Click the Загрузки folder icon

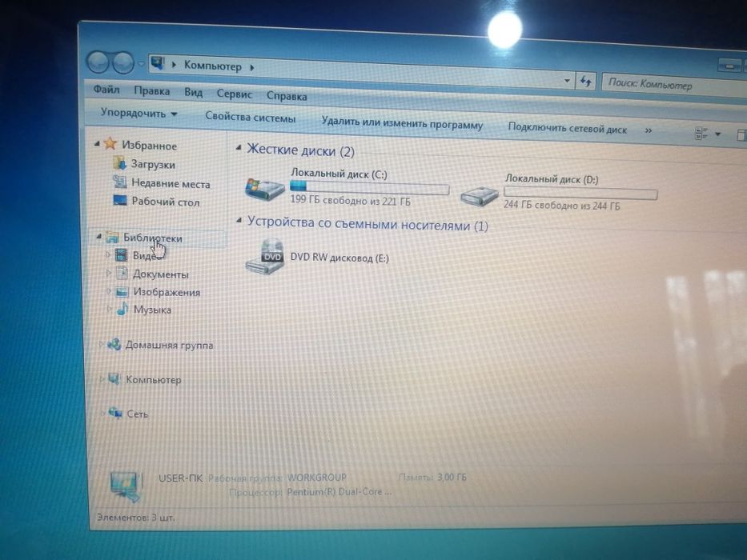(119, 163)
